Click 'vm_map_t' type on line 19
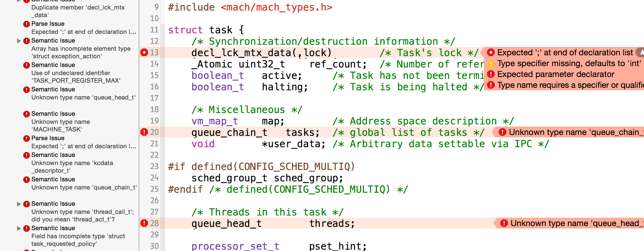Screen dimensions: 644x251 [215, 121]
